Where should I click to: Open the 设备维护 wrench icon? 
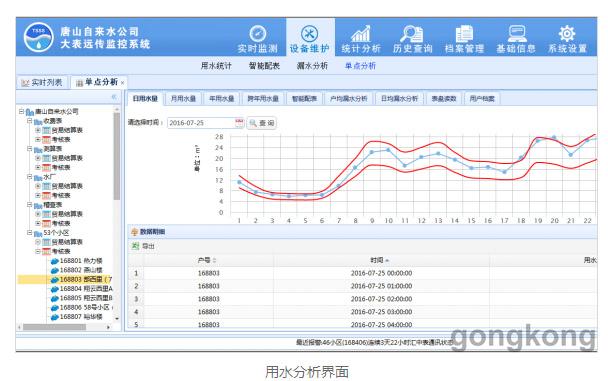[309, 34]
